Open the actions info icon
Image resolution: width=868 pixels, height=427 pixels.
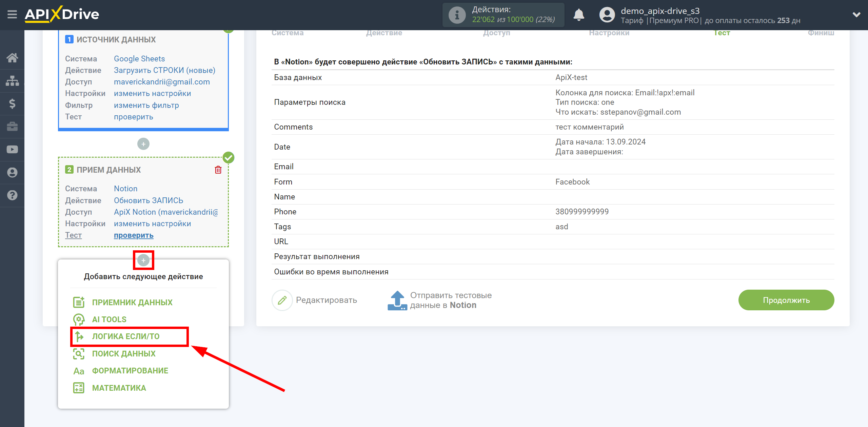coord(457,15)
